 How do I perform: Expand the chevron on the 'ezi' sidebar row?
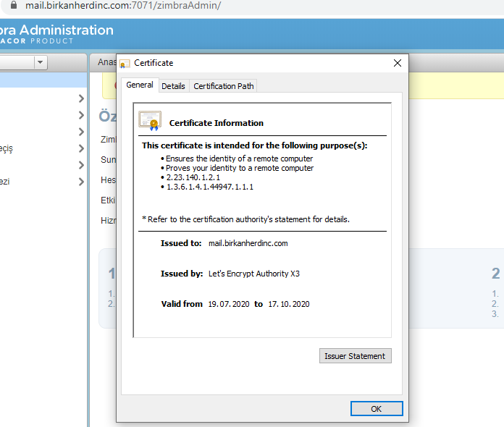point(81,182)
